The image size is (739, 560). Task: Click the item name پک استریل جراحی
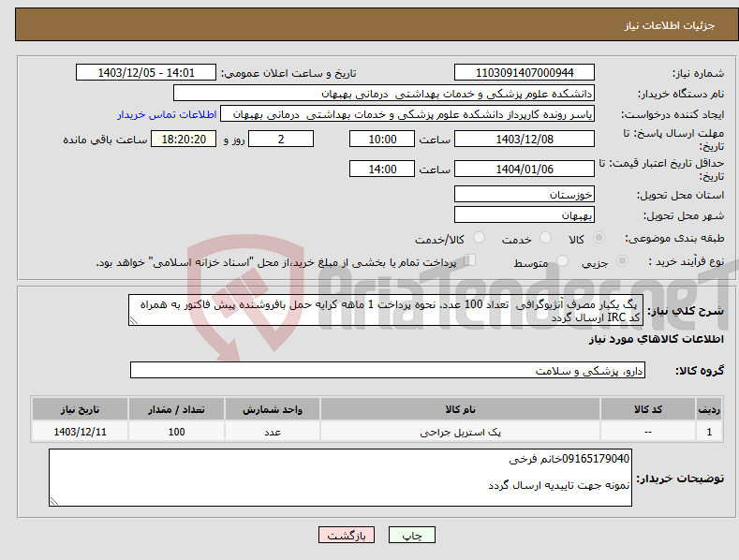tap(461, 432)
